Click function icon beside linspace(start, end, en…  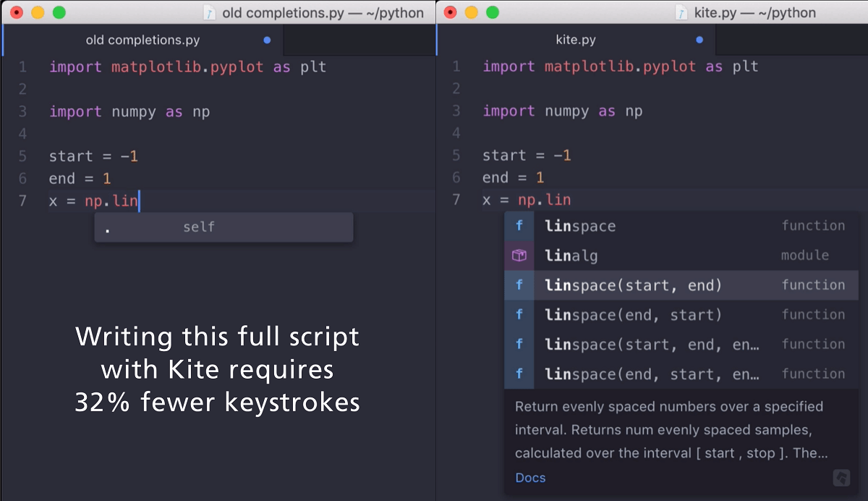(x=519, y=345)
